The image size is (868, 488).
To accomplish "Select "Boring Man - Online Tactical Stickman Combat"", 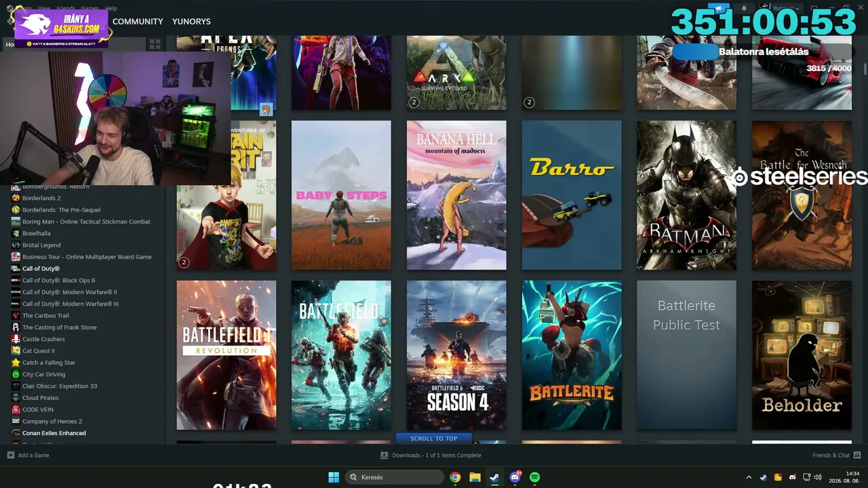I will (x=86, y=222).
